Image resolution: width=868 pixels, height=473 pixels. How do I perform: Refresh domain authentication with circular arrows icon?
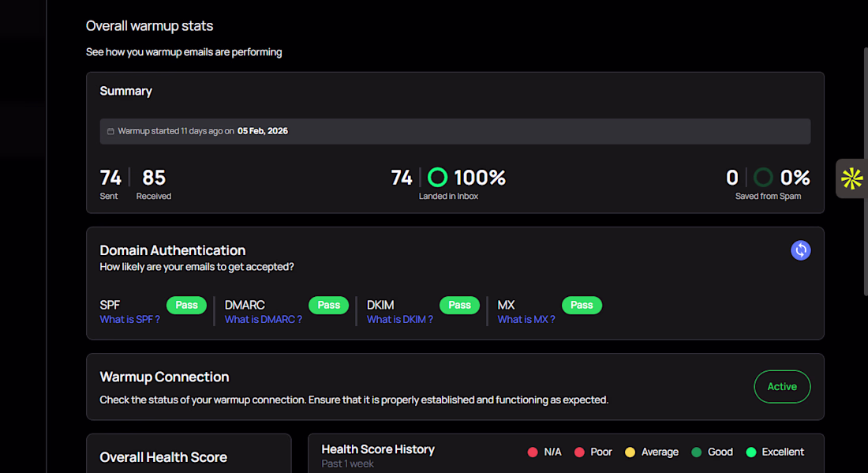(800, 250)
